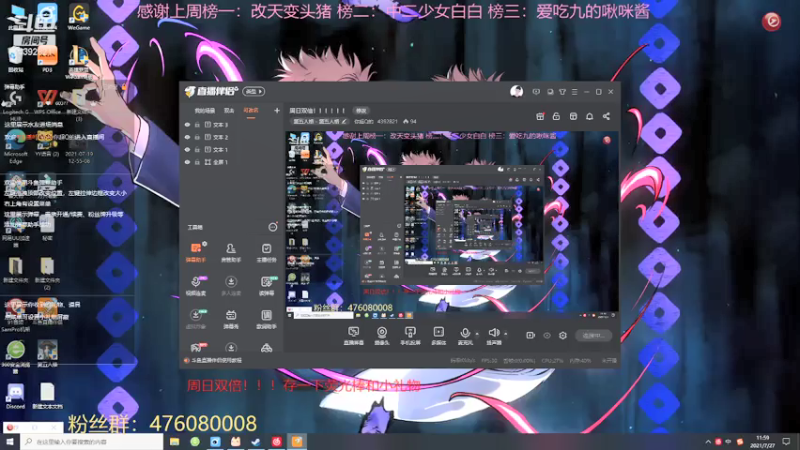Open streaming settings gear
The image size is (800, 450).
(563, 336)
